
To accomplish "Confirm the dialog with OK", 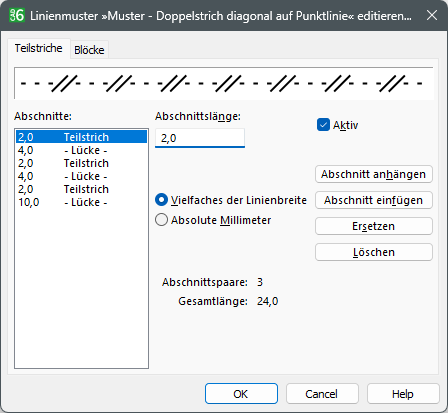I will 241,394.
